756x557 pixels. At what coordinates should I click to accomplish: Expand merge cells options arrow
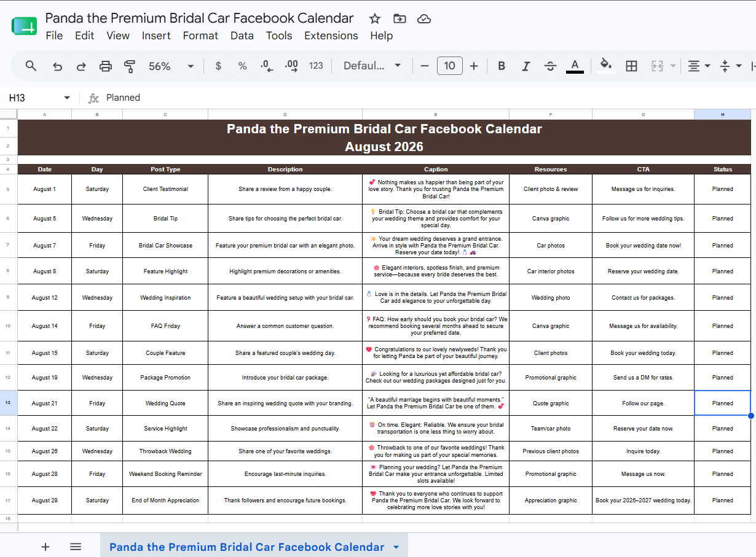(x=673, y=66)
